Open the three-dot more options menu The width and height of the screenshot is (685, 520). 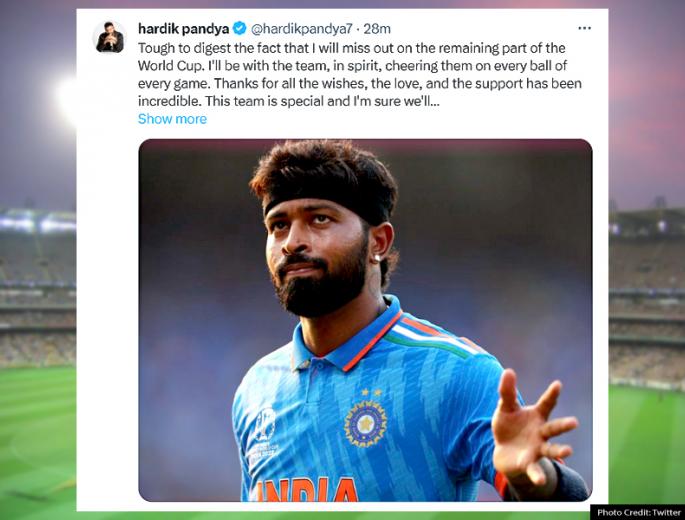pos(584,28)
